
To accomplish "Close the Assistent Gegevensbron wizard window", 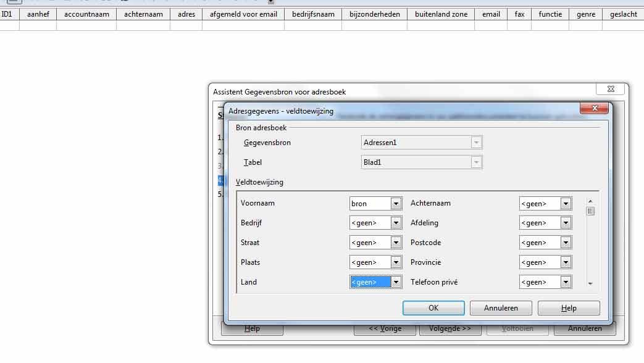I will click(x=611, y=89).
